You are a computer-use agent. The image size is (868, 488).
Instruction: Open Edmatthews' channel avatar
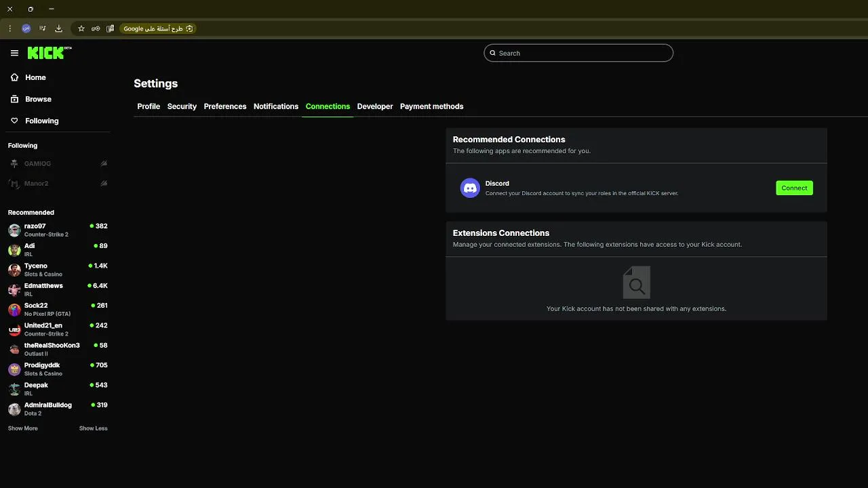pos(14,289)
